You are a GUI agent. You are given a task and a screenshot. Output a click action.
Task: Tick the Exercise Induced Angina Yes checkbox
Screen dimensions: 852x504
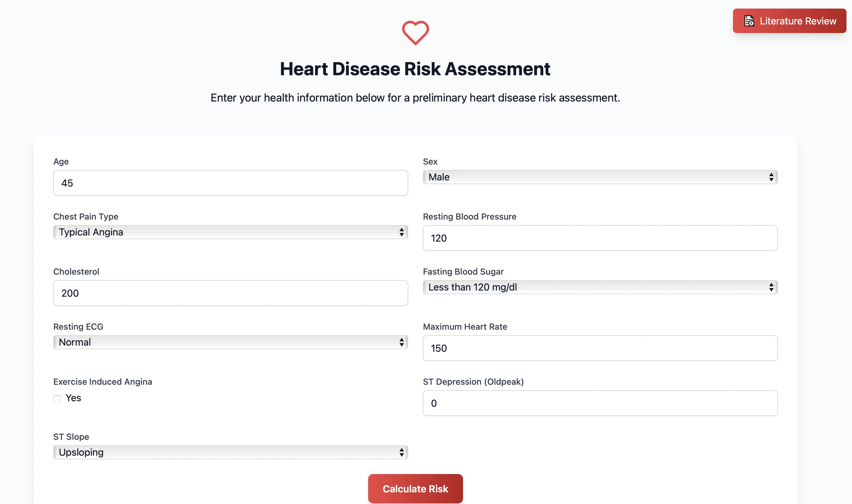click(57, 398)
